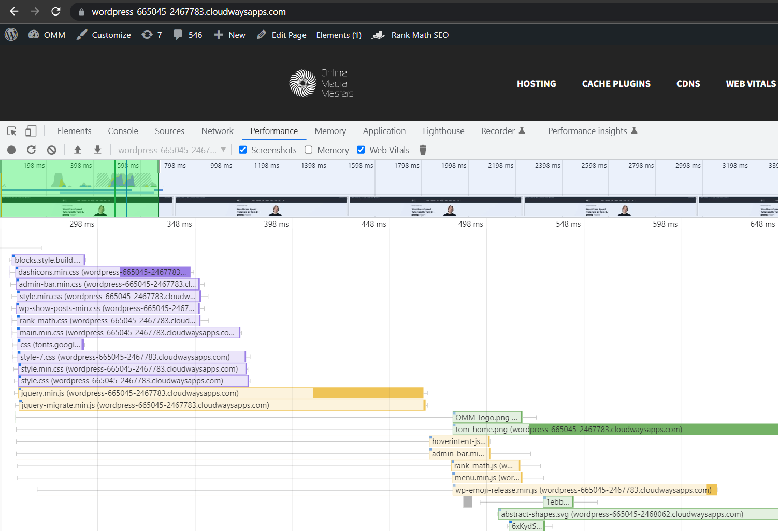Select the style-7.css request bar
The height and width of the screenshot is (532, 778).
pyautogui.click(x=132, y=357)
